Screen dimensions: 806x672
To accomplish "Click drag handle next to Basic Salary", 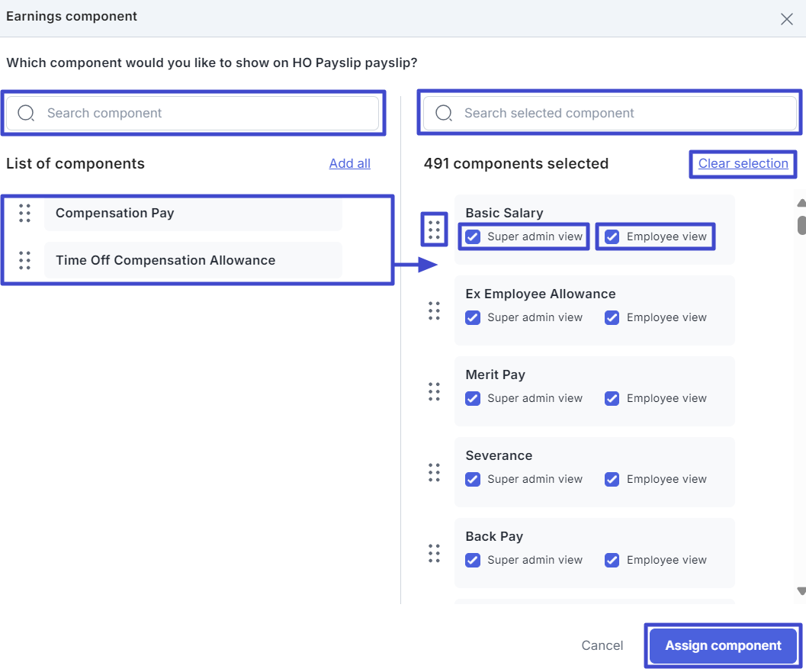I will click(x=435, y=229).
